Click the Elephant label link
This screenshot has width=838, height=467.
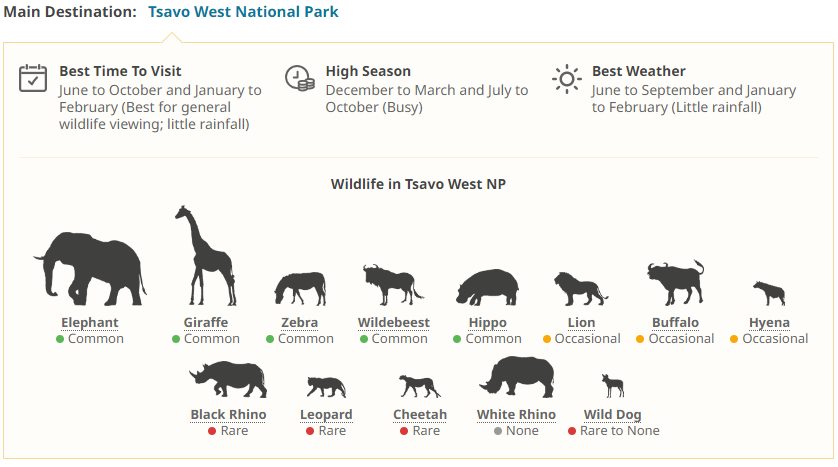[90, 323]
